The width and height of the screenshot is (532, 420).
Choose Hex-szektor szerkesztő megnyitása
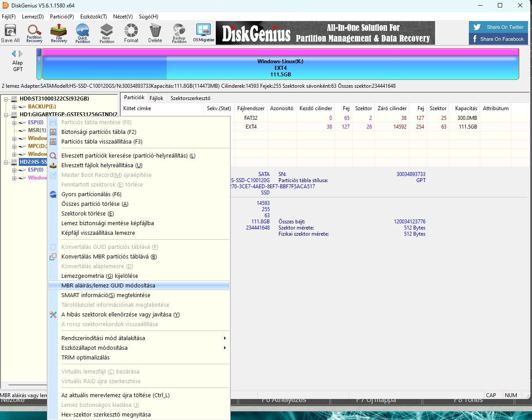point(139,415)
